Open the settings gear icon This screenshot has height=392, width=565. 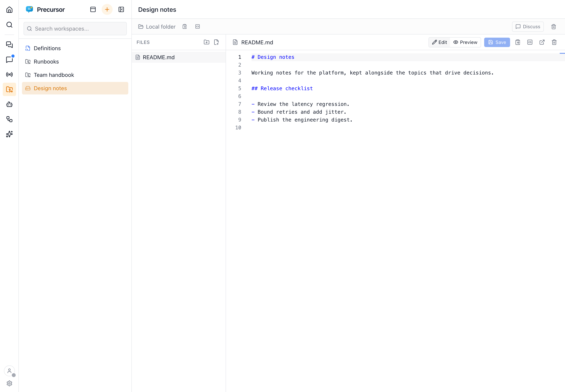pos(9,383)
